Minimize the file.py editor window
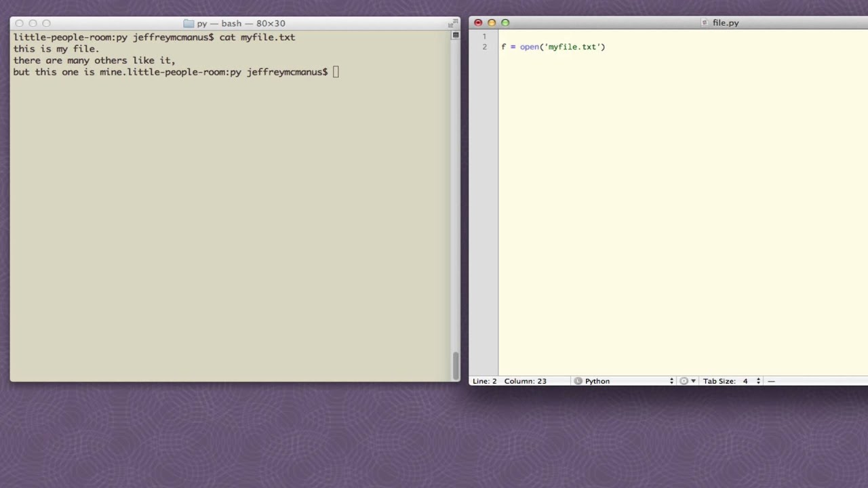Viewport: 868px width, 488px height. pos(492,22)
